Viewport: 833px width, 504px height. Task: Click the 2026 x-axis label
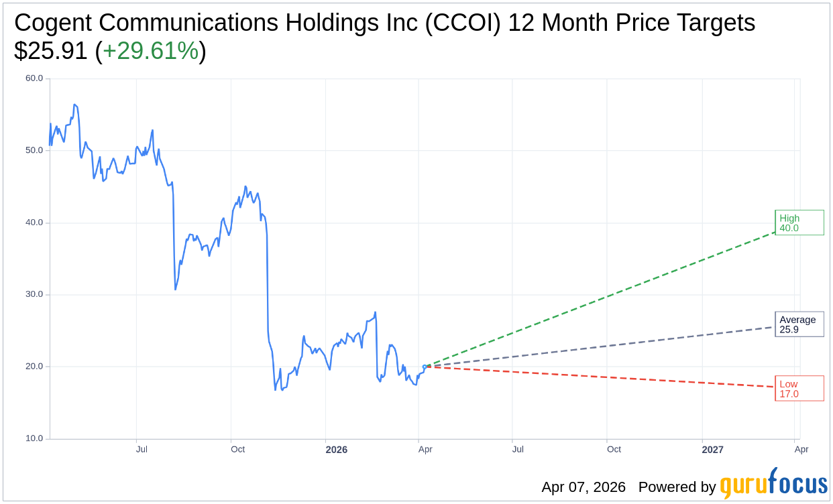pos(336,450)
